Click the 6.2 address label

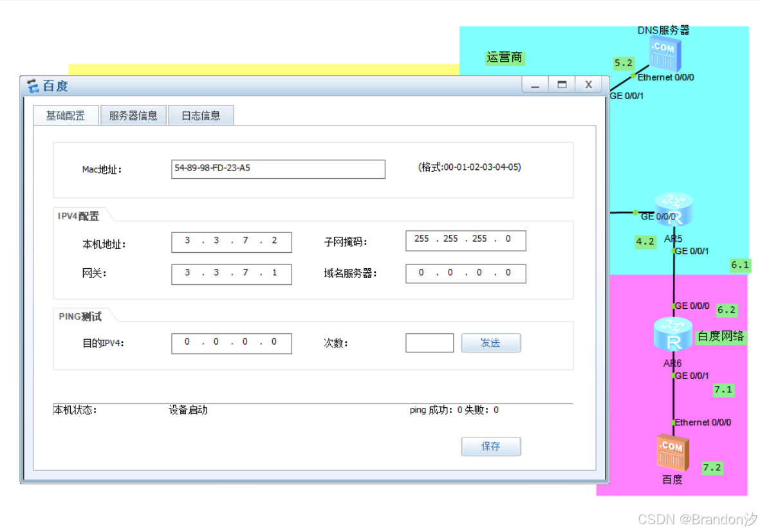pyautogui.click(x=727, y=310)
